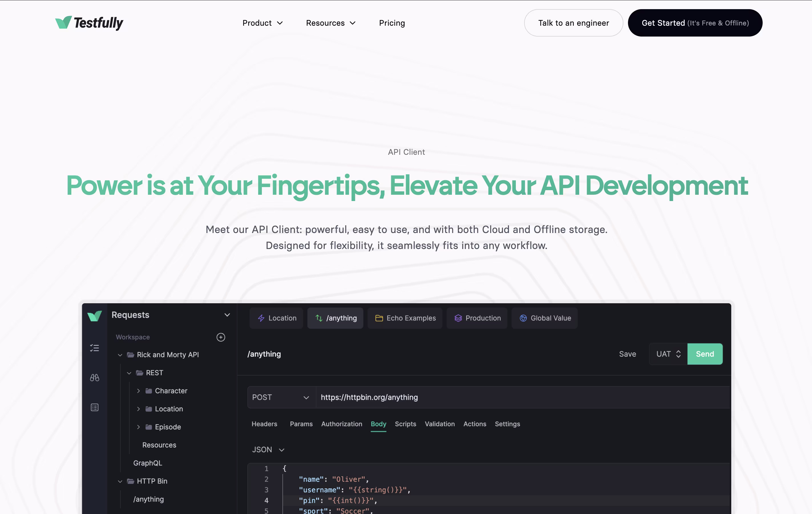Viewport: 812px width, 514px height.
Task: Open the Product menu in the navigation
Action: tap(262, 23)
